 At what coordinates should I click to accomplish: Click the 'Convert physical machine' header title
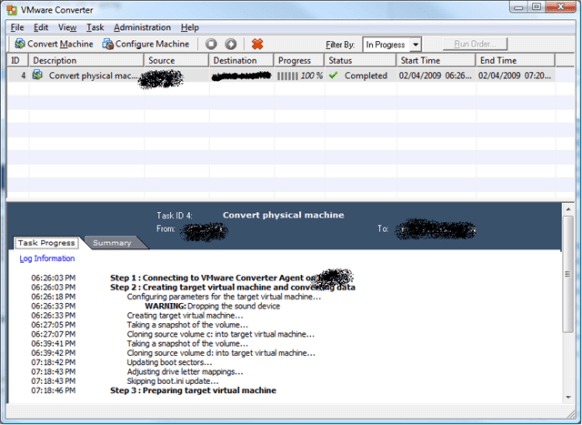[x=283, y=215]
